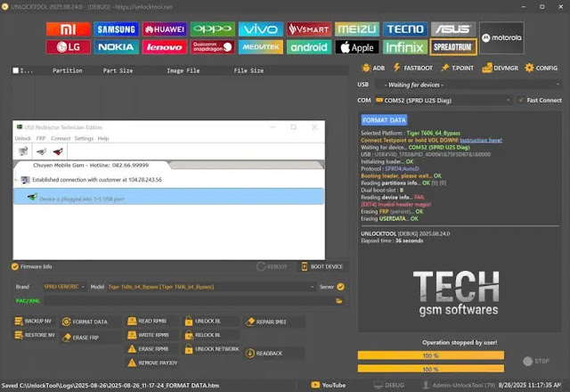Select the Nokia brand tile
Viewport: 570px width, 392px height.
117,47
